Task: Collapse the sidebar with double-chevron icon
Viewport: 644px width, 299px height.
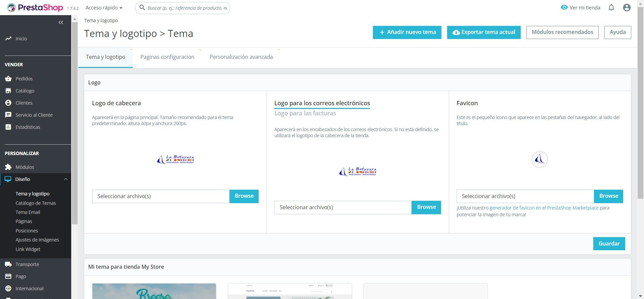Action: pos(61,23)
